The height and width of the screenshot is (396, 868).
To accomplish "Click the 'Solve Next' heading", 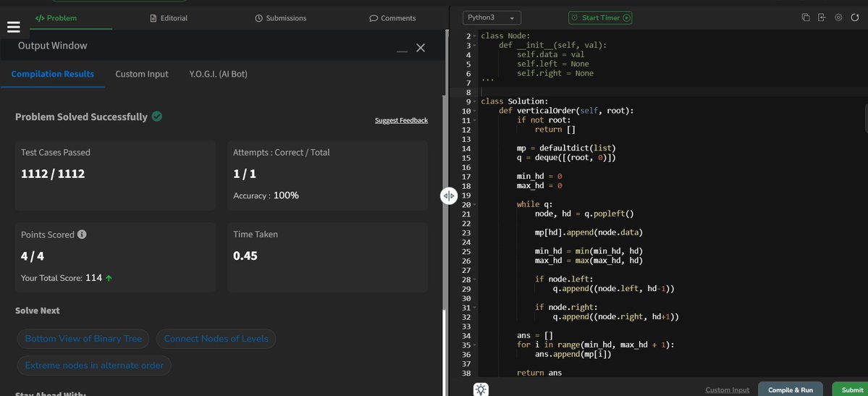I will (x=38, y=311).
